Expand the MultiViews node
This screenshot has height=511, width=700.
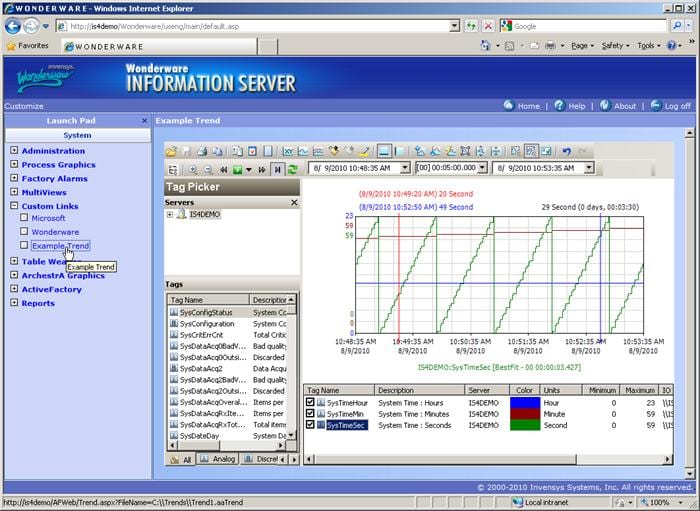[14, 192]
